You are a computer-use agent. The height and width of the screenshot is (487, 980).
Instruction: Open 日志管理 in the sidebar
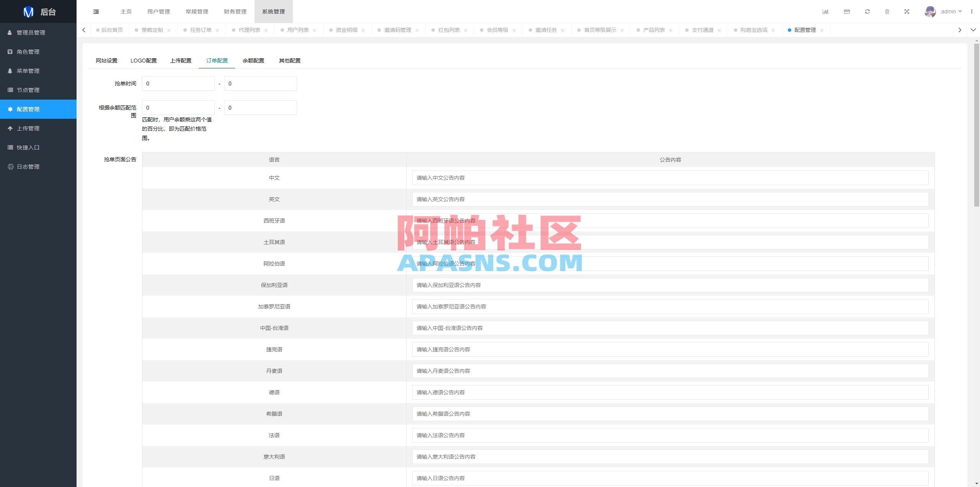click(28, 167)
